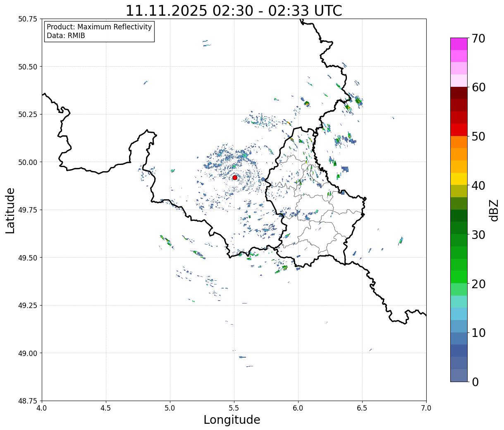
Task: Click the longitude tick label 5.5
Action: 234,408
